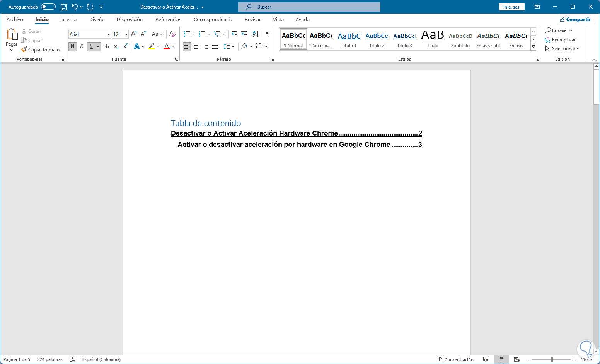Viewport: 600px width, 364px height.
Task: Clear all formatting icon
Action: coord(172,34)
